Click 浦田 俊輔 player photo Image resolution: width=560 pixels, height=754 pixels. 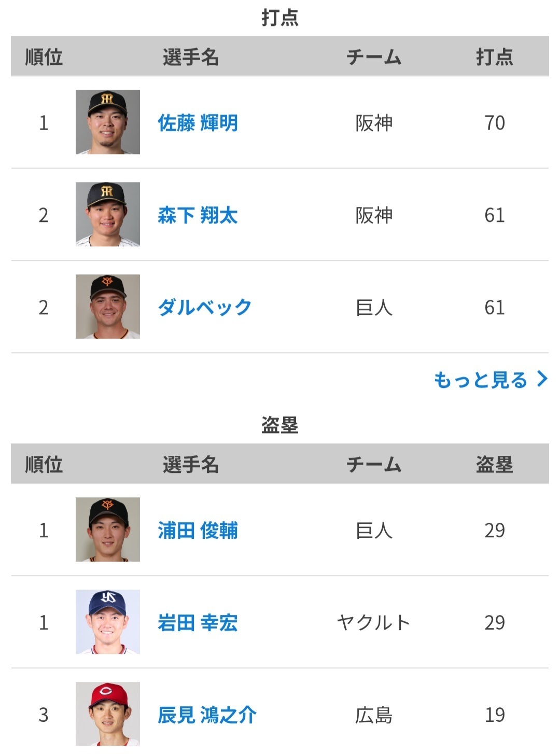point(108,529)
